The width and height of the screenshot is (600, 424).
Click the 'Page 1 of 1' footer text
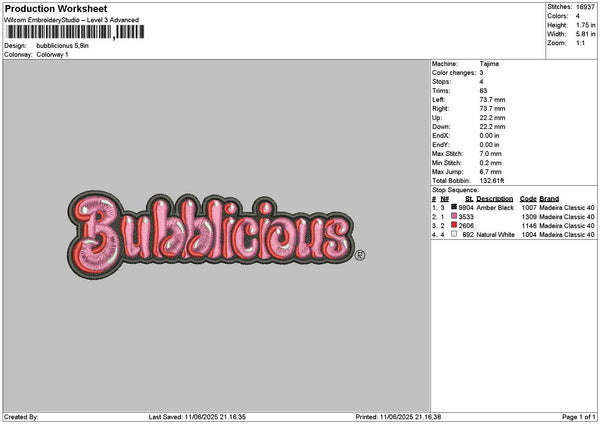(579, 417)
